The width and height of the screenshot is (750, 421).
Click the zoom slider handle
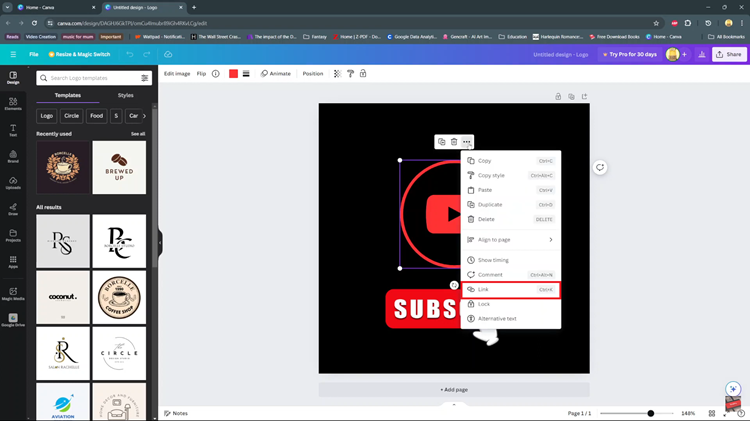coord(651,413)
